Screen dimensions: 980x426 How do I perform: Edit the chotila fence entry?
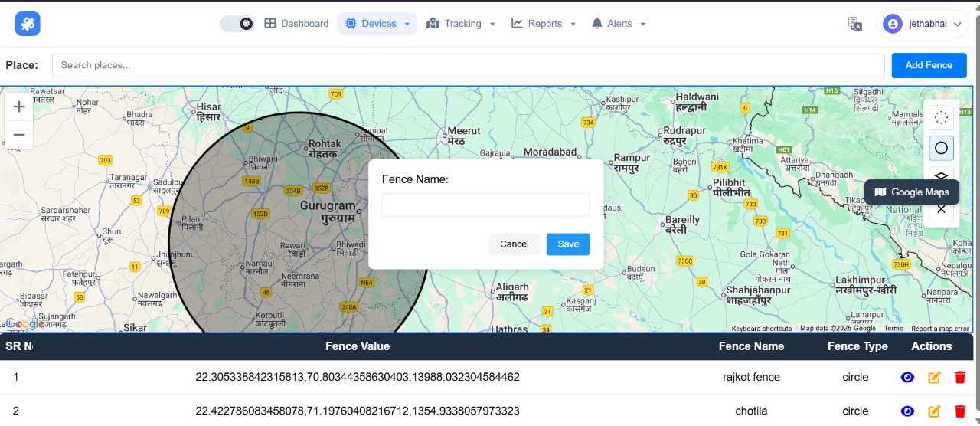point(934,411)
